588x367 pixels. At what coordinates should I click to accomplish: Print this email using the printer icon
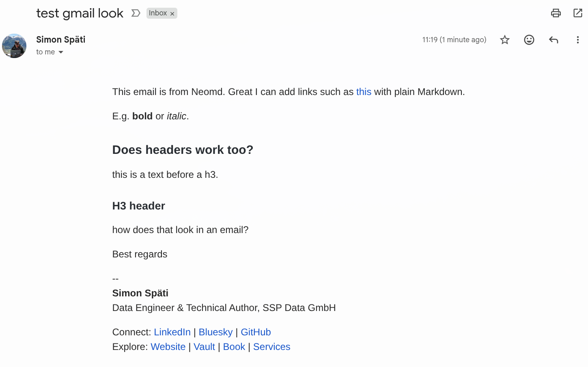556,13
